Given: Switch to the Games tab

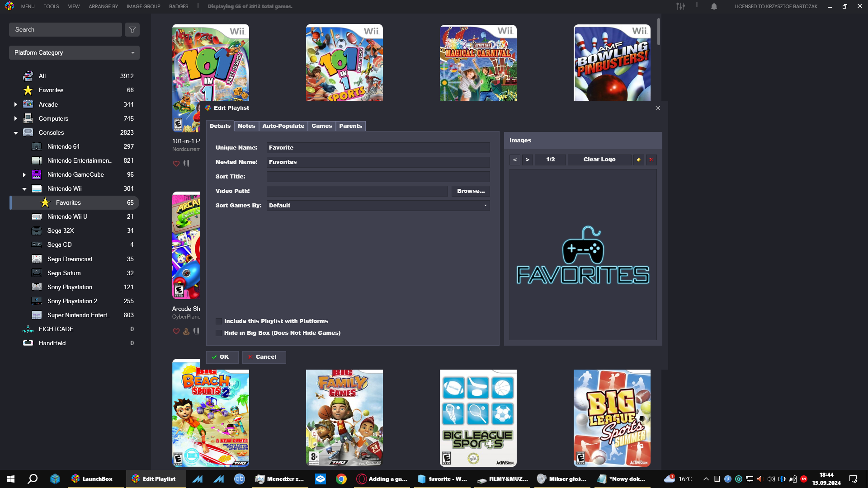Looking at the screenshot, I should 321,126.
